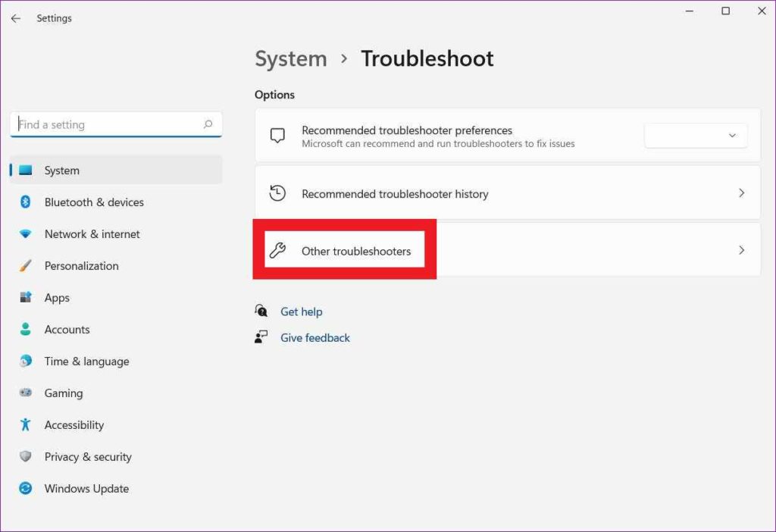
Task: Click the speech bubble icon for troubleshooter preferences
Action: pos(277,136)
